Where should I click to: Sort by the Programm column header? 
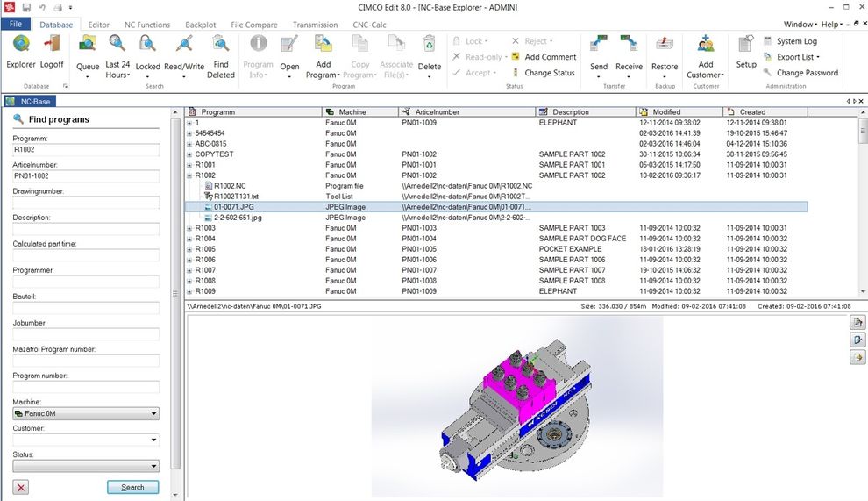pos(253,112)
